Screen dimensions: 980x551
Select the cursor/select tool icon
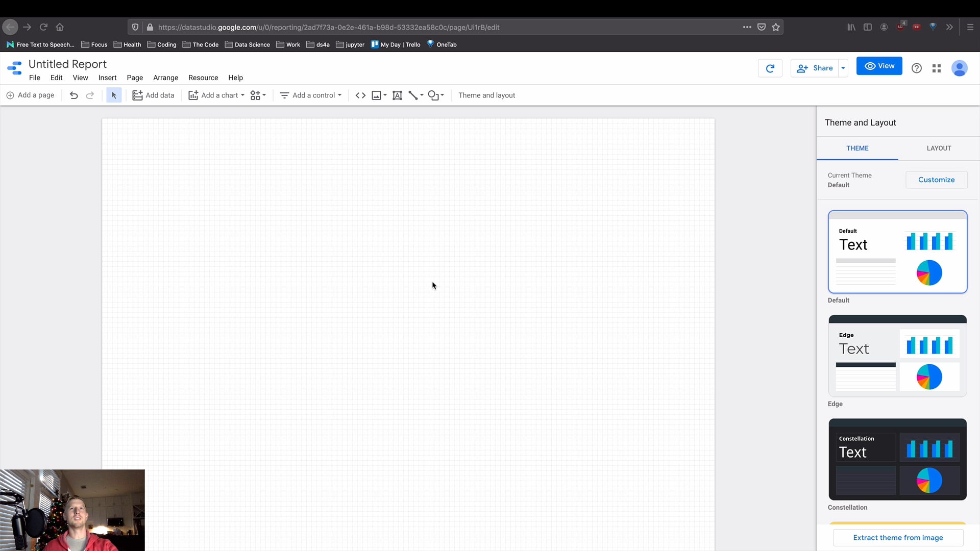point(114,95)
